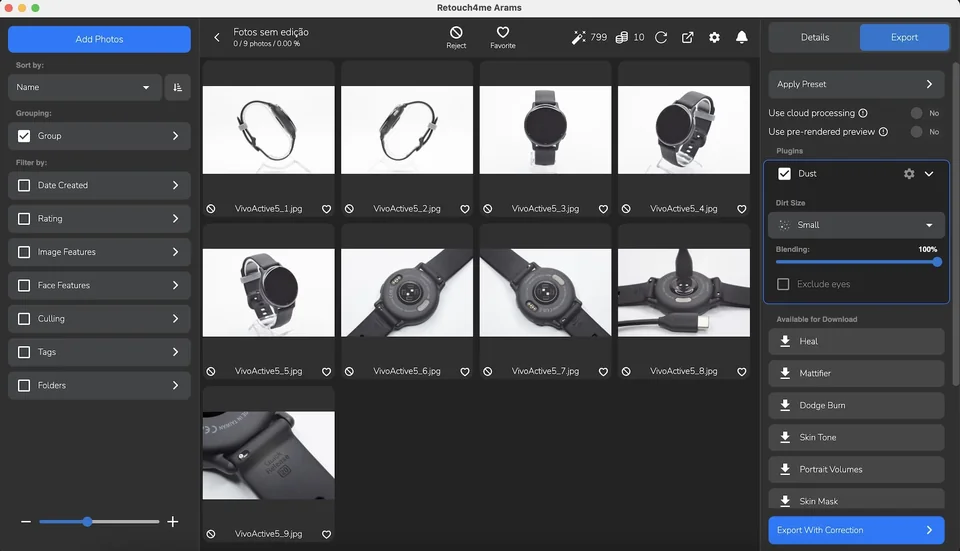960x551 pixels.
Task: Expand the Folders filter chevron
Action: click(176, 386)
